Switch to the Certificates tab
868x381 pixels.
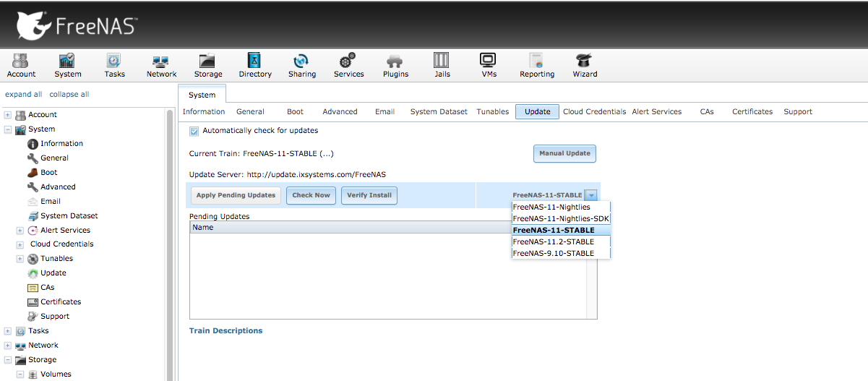click(x=752, y=111)
